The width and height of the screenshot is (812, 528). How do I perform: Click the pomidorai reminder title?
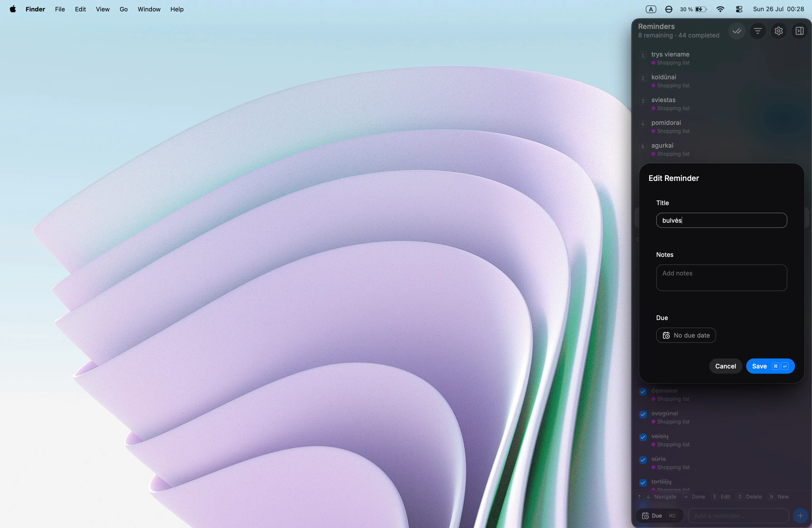click(x=666, y=123)
